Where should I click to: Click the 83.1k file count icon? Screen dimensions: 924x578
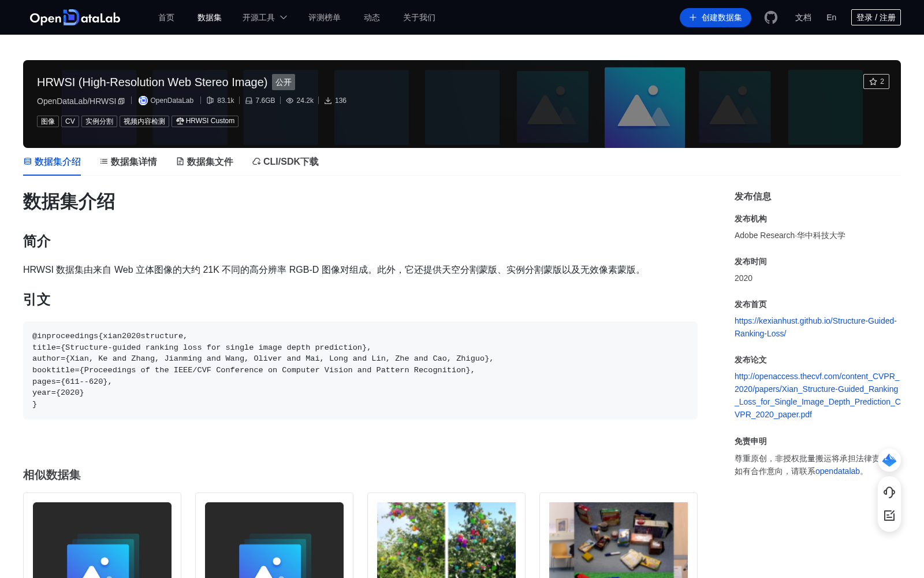[x=210, y=101]
